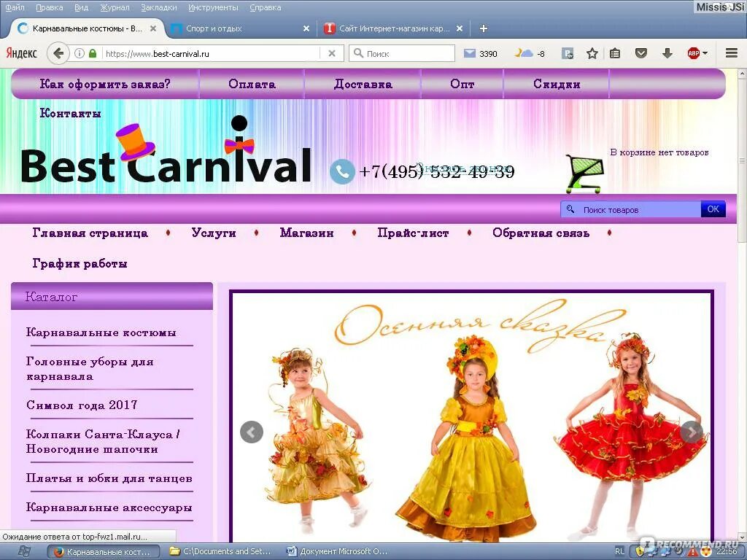
Task: Open the Прайс-лист page
Action: point(413,233)
